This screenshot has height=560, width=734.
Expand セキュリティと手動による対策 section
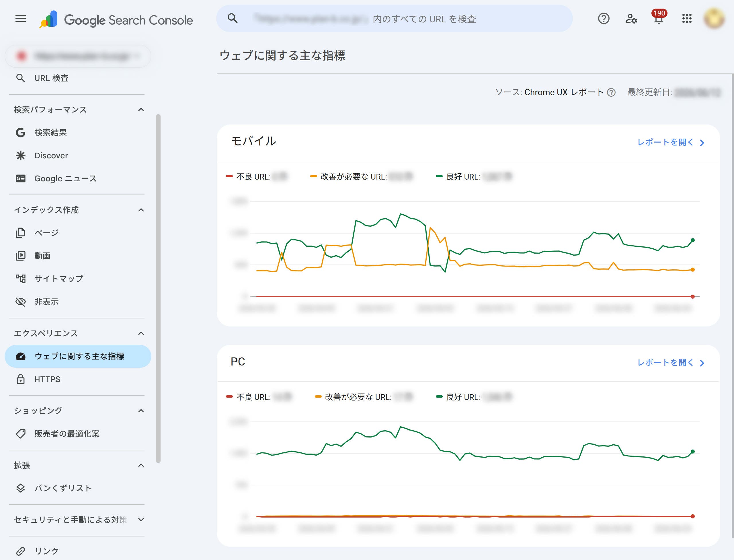tap(141, 520)
